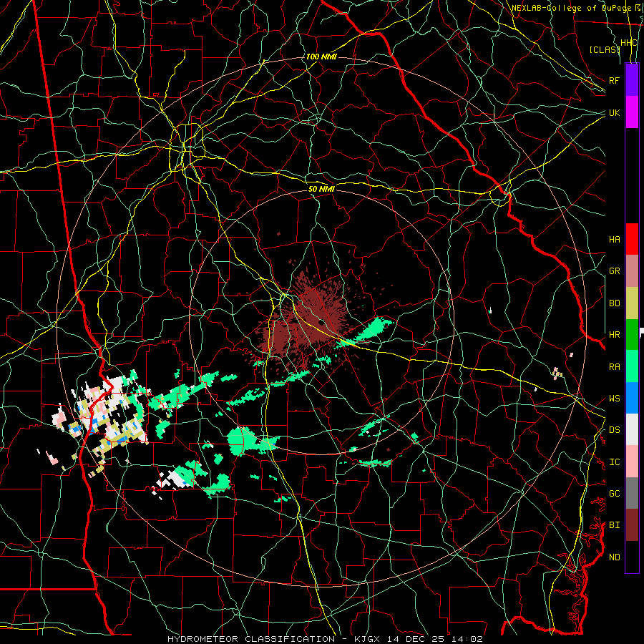
Task: Click the "KJGX" radar site identifier
Action: (x=367, y=639)
